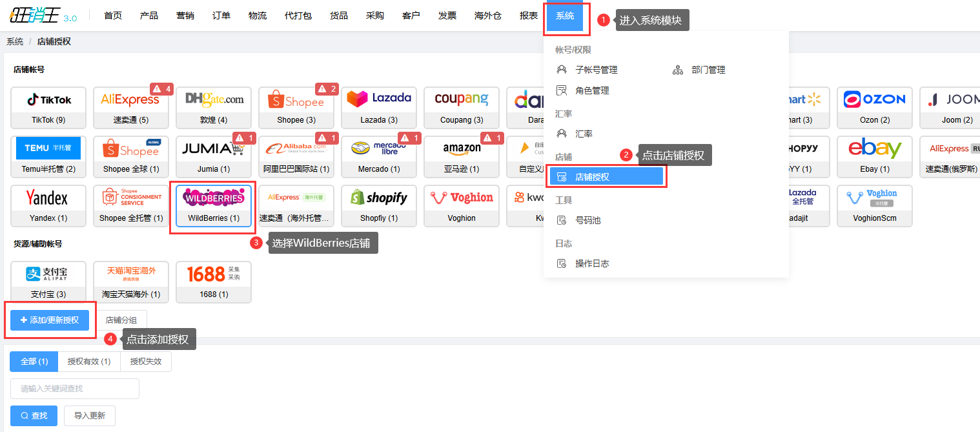Viewport: 980px width, 432px height.
Task: Select the AliExpress 速卖通 (5) tile
Action: (131, 107)
